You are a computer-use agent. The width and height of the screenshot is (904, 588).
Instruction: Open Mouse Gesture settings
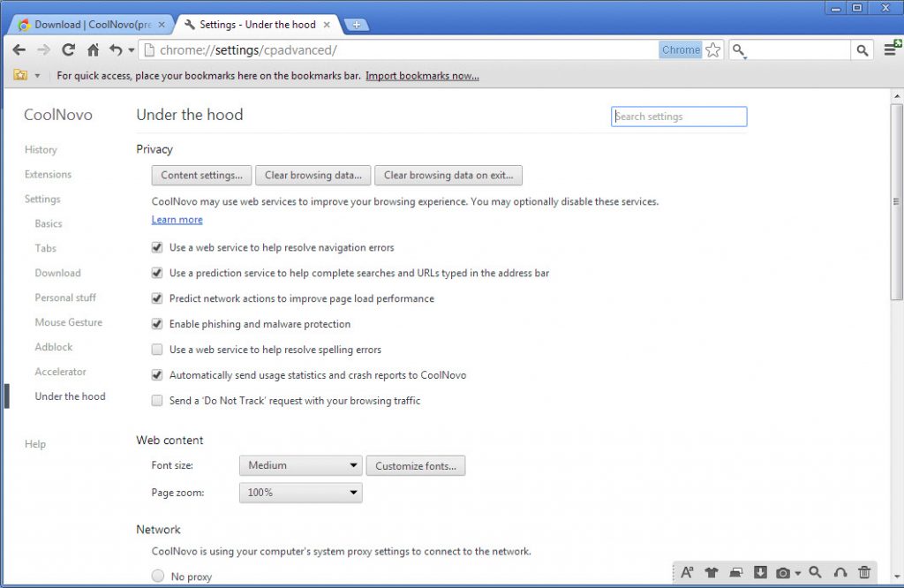tap(69, 322)
